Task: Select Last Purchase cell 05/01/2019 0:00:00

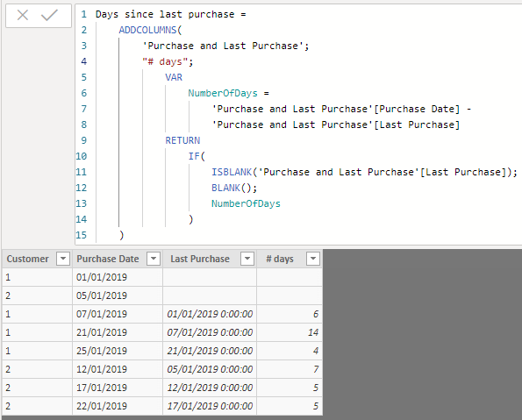Action: click(210, 369)
